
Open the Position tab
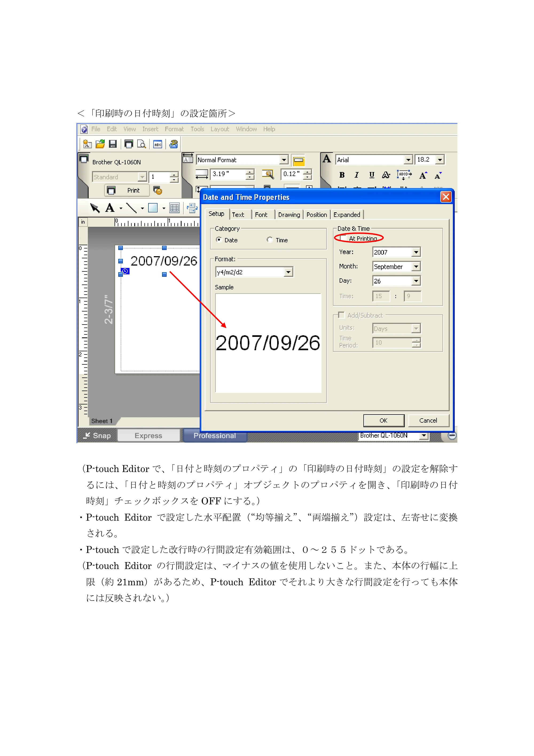pos(316,215)
